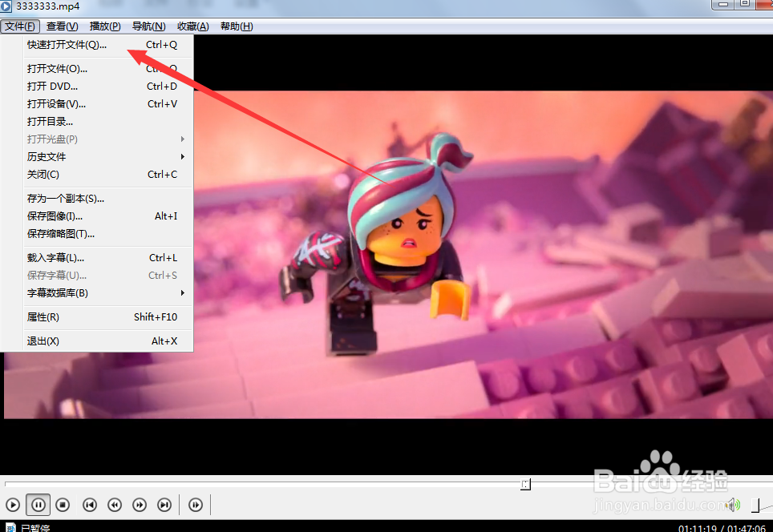Click the Pause button
Screen dimensions: 773x532
(x=38, y=505)
